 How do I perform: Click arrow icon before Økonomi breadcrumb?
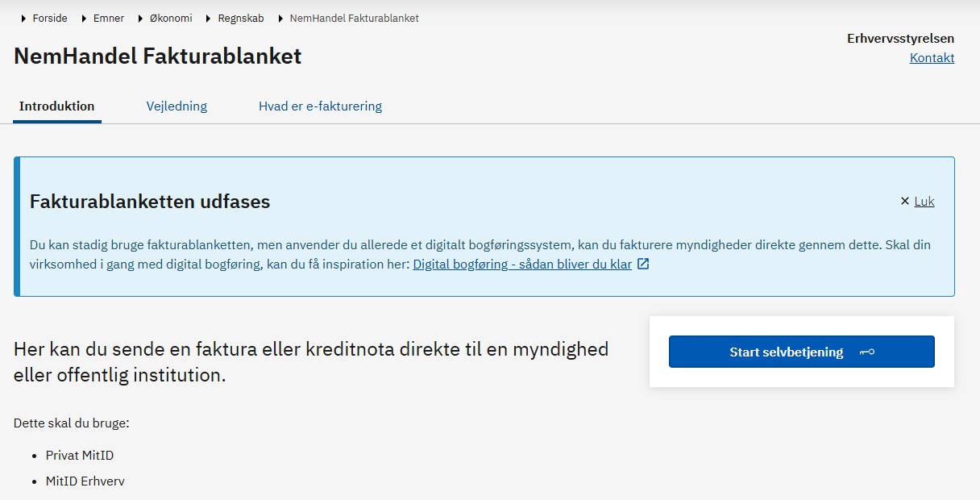click(141, 18)
